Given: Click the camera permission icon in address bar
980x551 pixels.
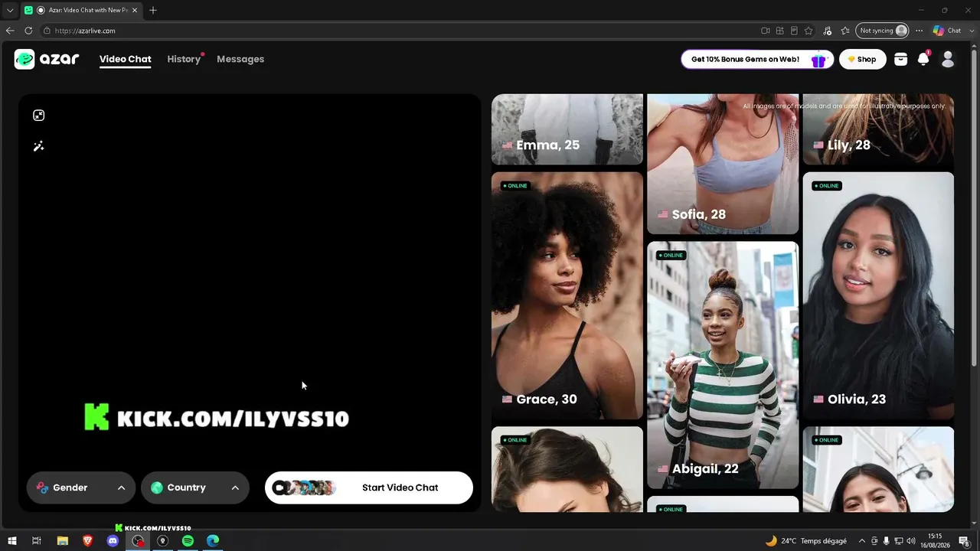Looking at the screenshot, I should click(765, 31).
